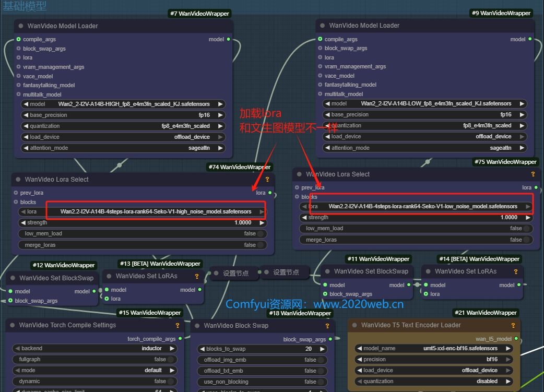Collapse the WanVideo Torch Compile Settings node
Image resolution: width=544 pixels, height=392 pixels.
point(13,325)
